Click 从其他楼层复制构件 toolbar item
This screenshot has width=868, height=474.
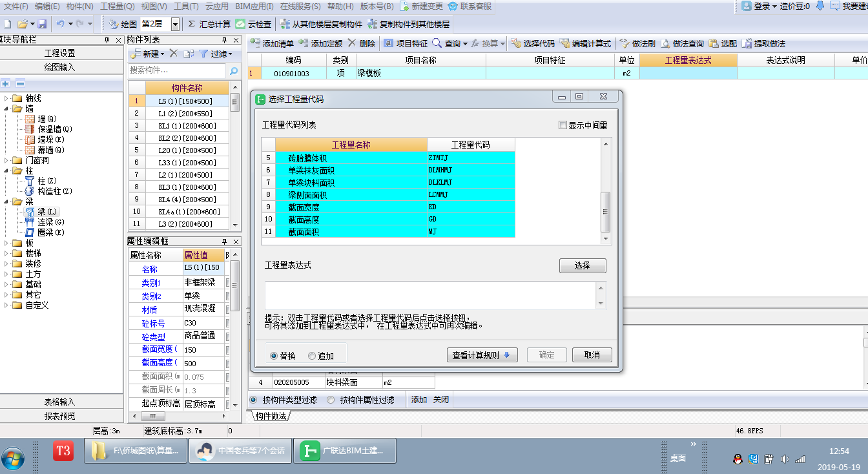pos(321,24)
